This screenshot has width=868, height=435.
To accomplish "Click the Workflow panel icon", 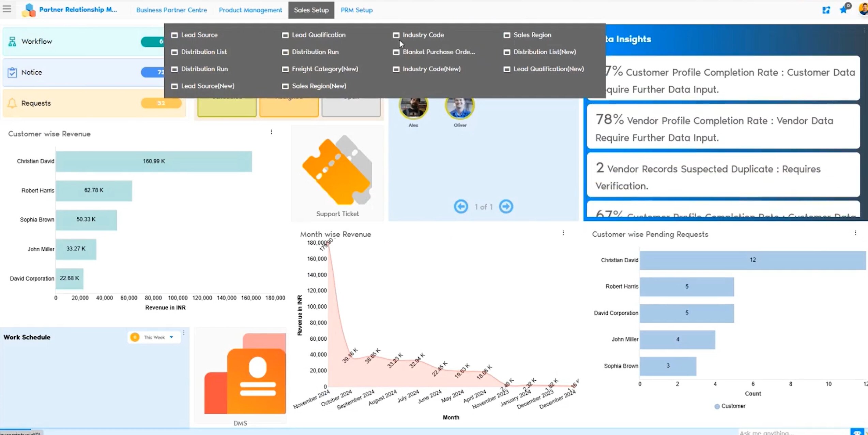I will tap(12, 41).
